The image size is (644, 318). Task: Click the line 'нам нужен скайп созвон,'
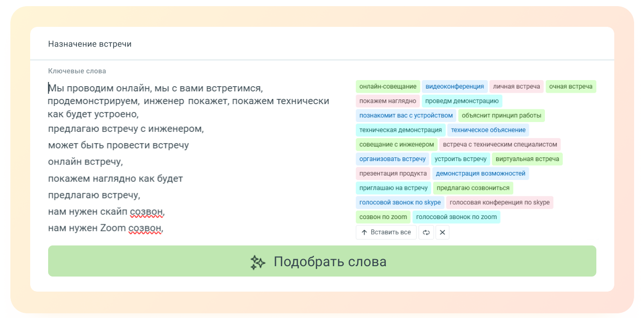tap(107, 212)
